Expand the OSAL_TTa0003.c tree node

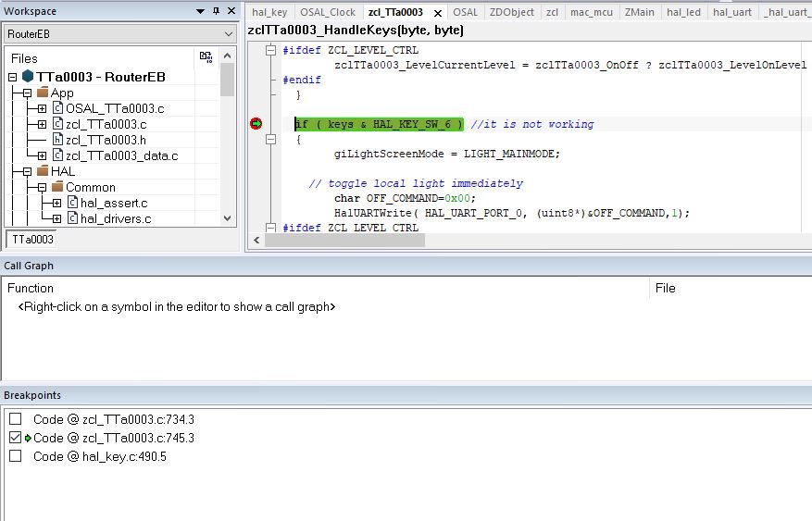pos(42,108)
